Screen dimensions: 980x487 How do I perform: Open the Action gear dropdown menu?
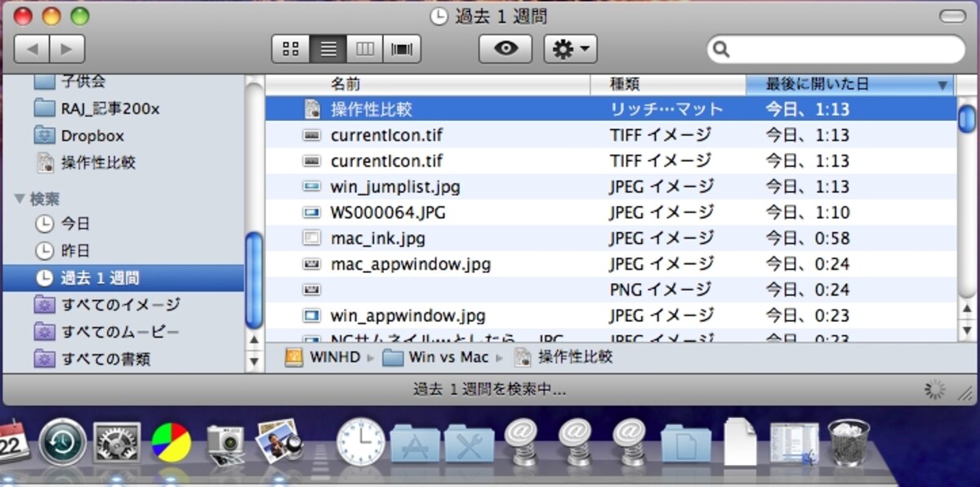tap(571, 49)
